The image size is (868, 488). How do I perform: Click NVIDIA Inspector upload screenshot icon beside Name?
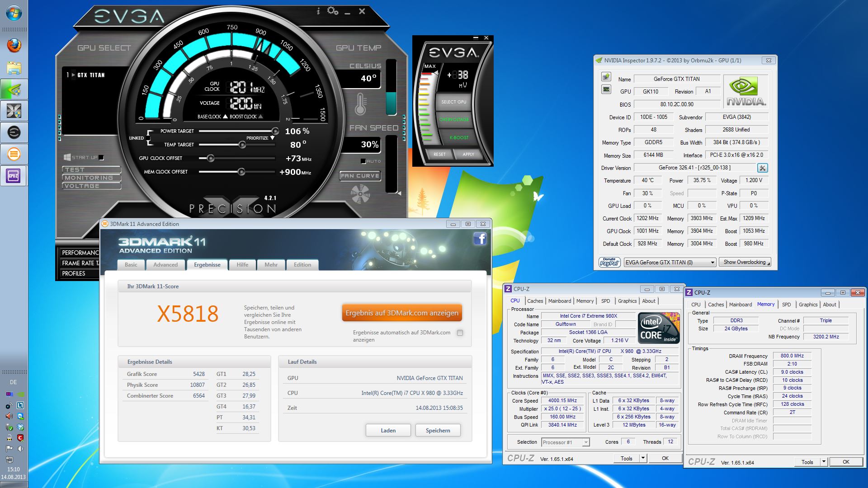606,77
